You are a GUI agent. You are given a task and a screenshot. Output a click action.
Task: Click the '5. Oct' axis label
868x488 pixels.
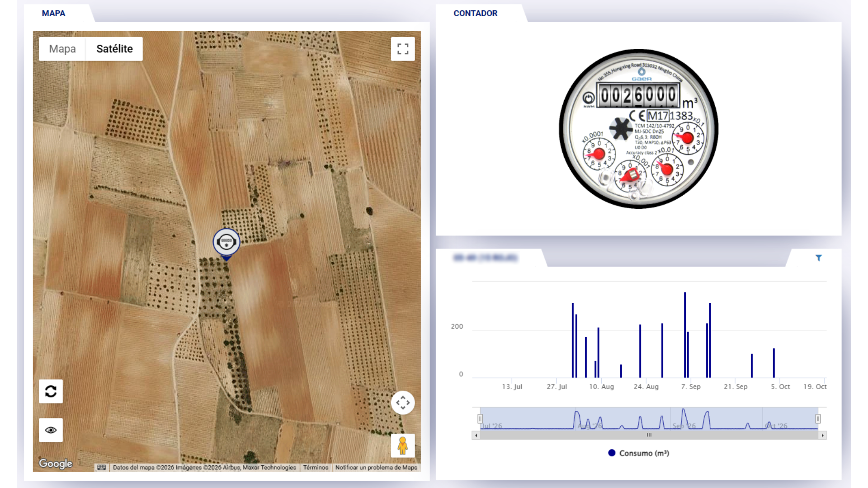(780, 387)
